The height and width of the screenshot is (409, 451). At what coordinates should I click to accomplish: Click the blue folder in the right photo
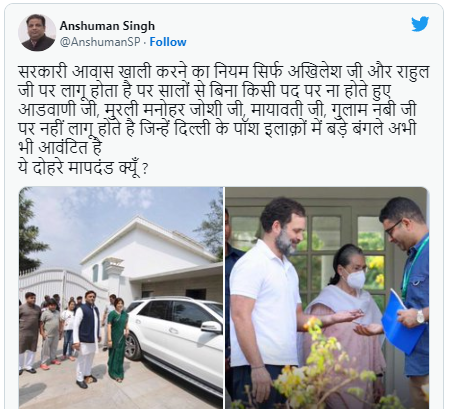(402, 324)
